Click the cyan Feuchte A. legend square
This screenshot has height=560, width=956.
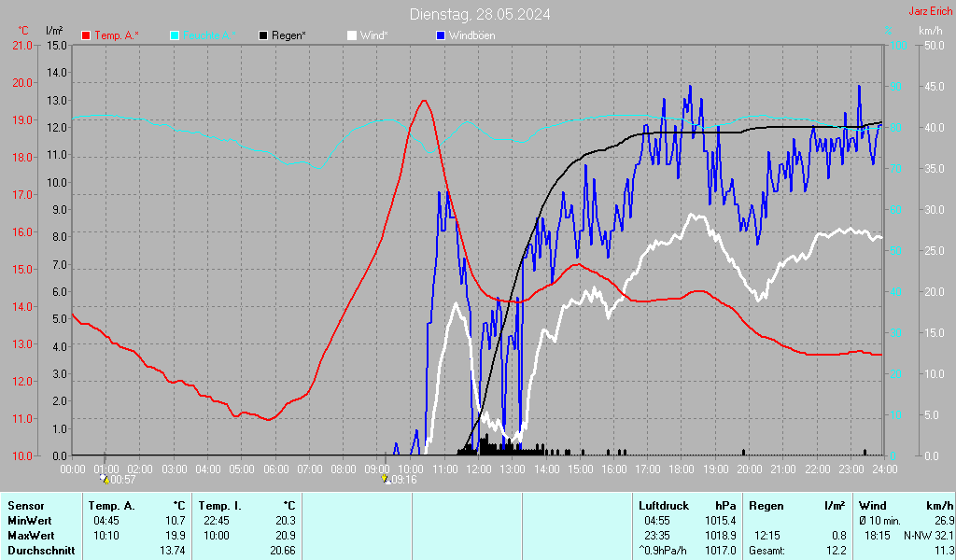(175, 35)
